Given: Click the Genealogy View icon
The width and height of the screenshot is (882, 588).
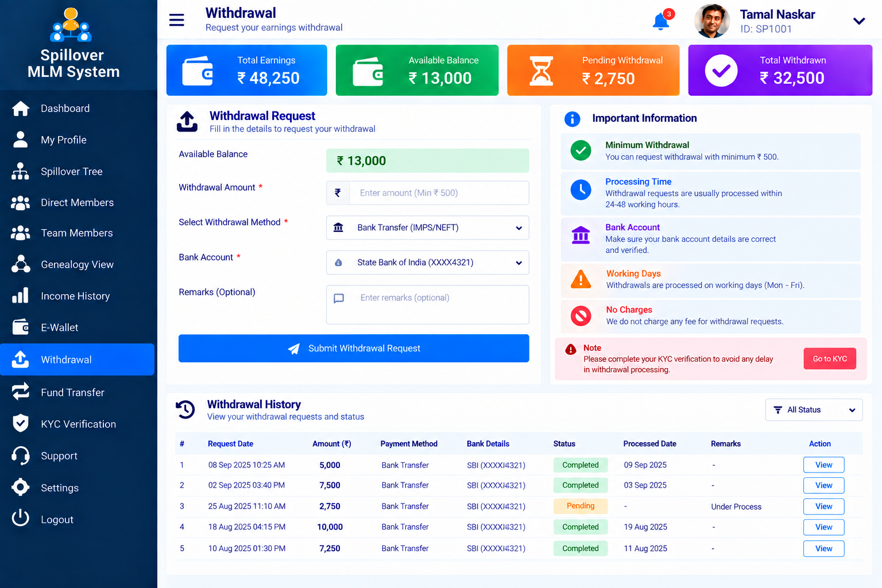Looking at the screenshot, I should [x=21, y=264].
